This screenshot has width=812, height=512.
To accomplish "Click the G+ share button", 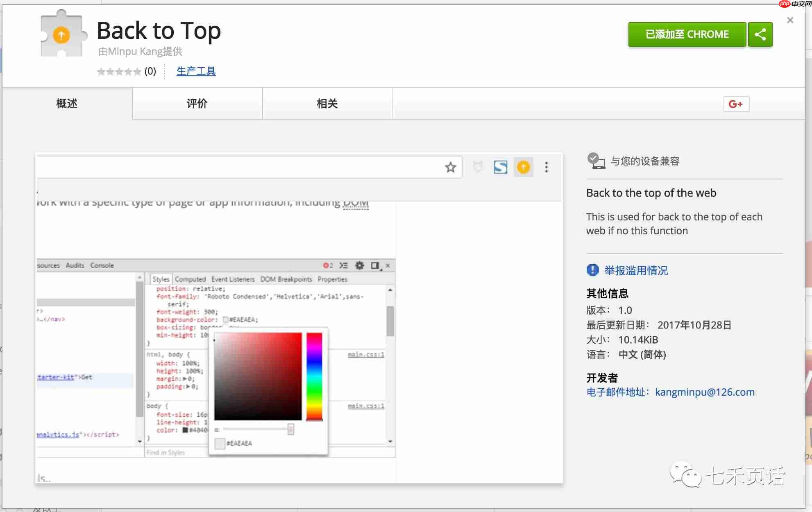I will [x=736, y=104].
